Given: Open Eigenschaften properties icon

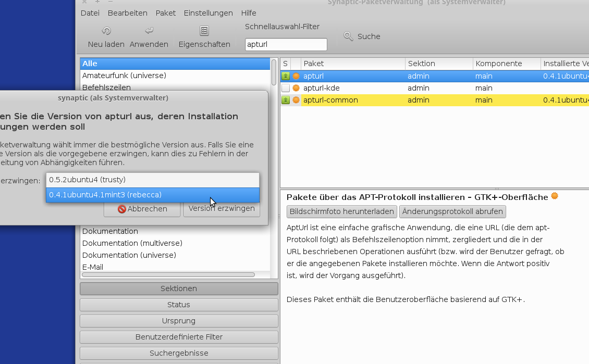Looking at the screenshot, I should click(204, 31).
